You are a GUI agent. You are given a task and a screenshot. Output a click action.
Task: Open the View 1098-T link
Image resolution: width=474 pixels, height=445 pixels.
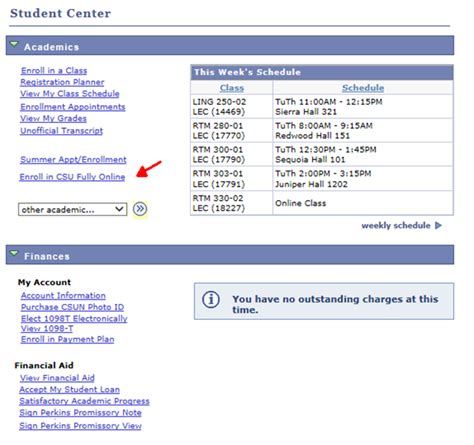click(x=47, y=329)
